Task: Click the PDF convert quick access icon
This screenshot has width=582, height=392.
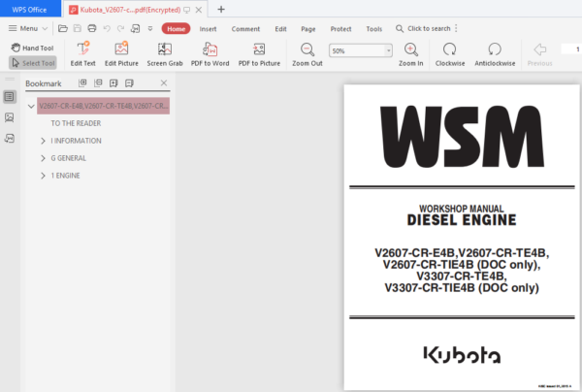Action: coord(135,28)
